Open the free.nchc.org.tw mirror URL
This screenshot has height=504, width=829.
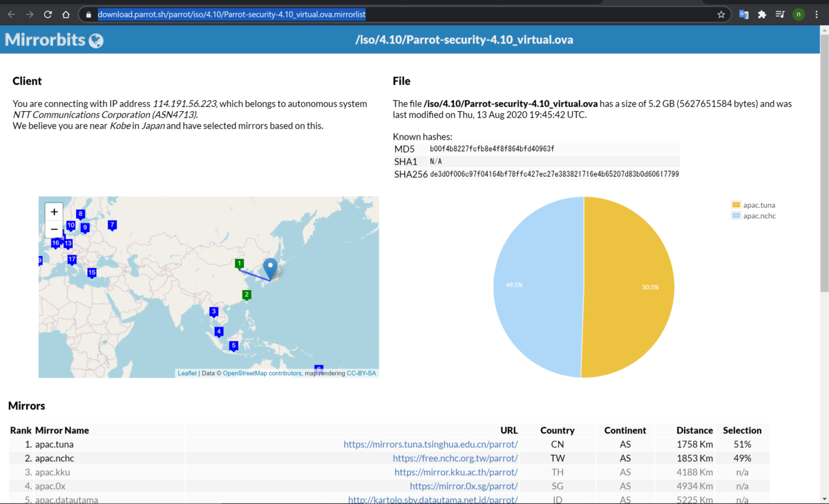click(x=455, y=458)
